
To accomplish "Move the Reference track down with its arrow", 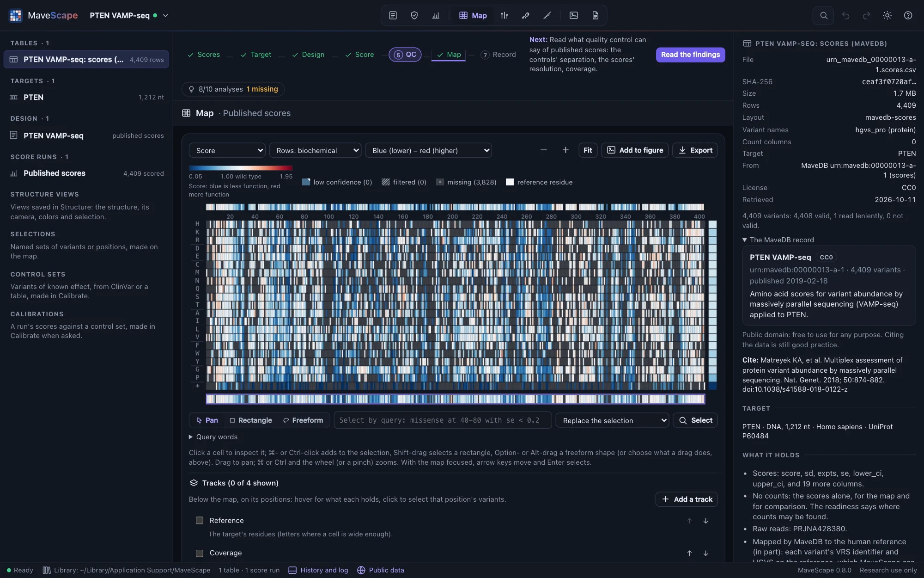I will point(705,521).
